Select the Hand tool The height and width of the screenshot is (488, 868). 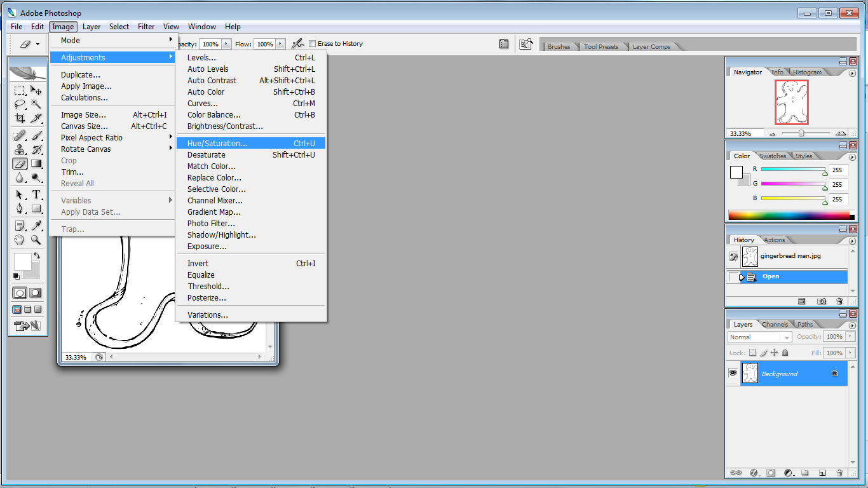(20, 240)
